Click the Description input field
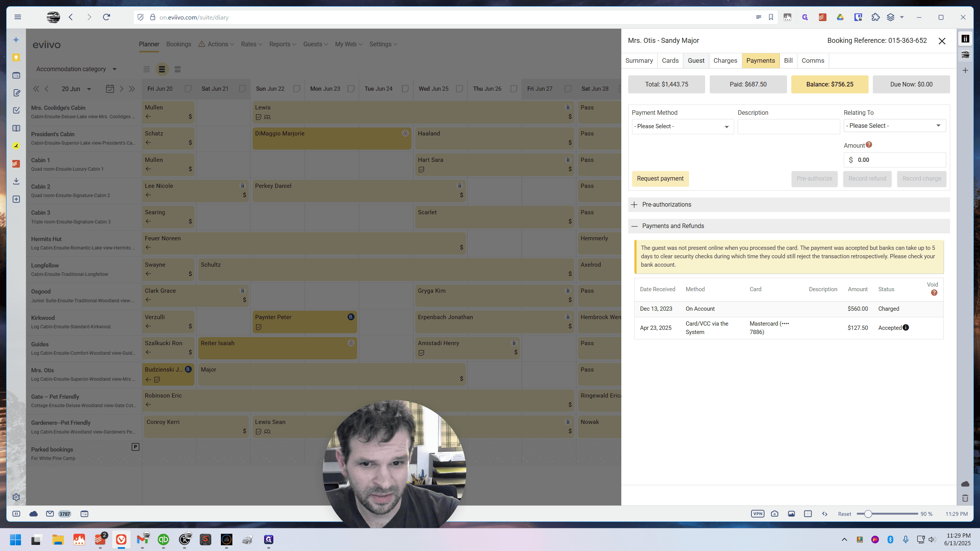 (x=789, y=126)
